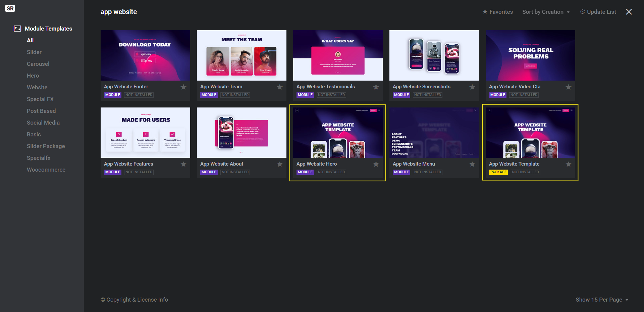Screen dimensions: 644x312
Task: Open Meet The Team thumbnail
Action: 241,55
